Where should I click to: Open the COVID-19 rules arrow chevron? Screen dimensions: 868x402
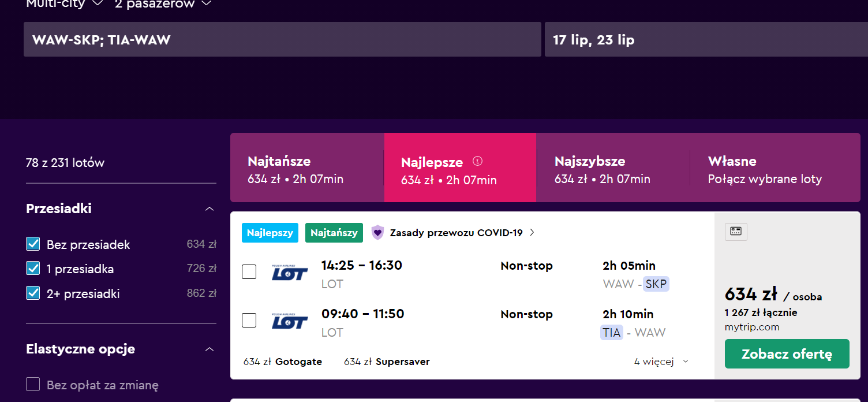tap(532, 233)
